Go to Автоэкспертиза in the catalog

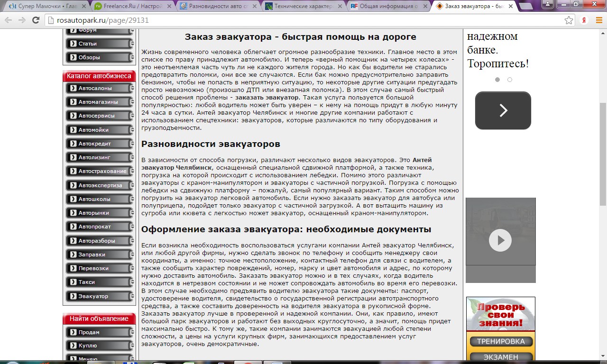click(99, 185)
